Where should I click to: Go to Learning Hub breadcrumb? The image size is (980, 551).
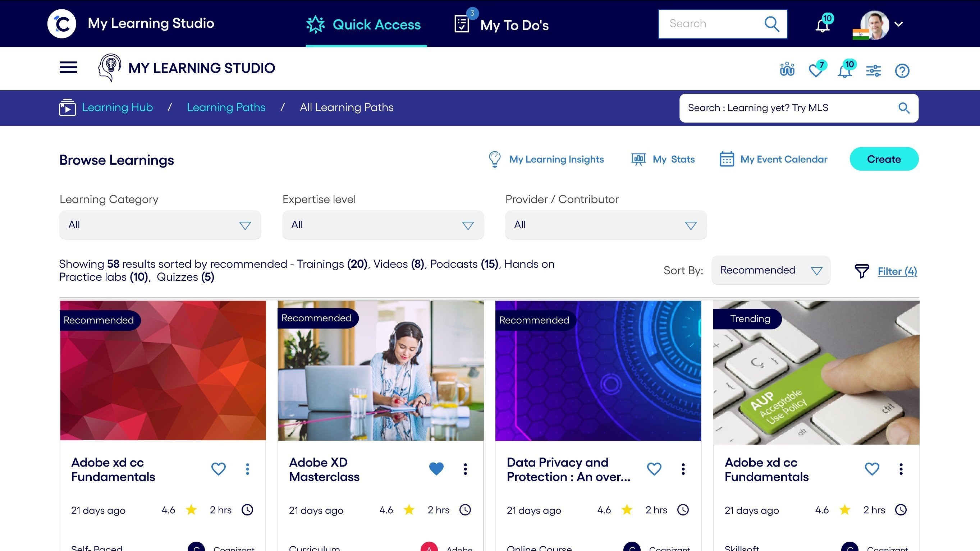(117, 107)
